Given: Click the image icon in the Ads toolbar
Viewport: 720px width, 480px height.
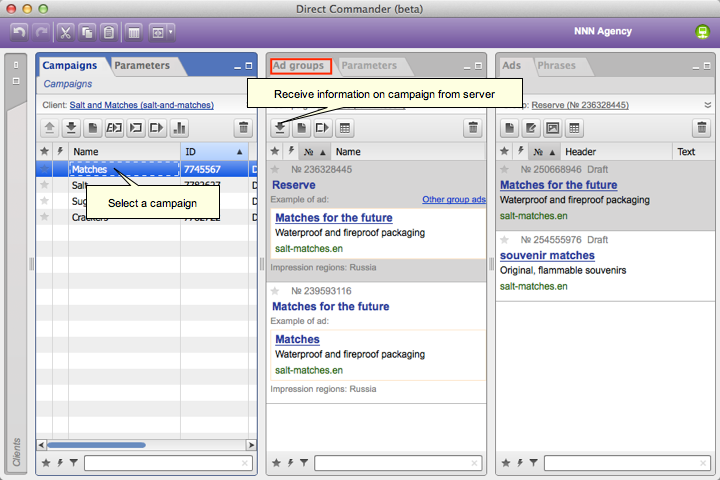Looking at the screenshot, I should click(x=552, y=128).
